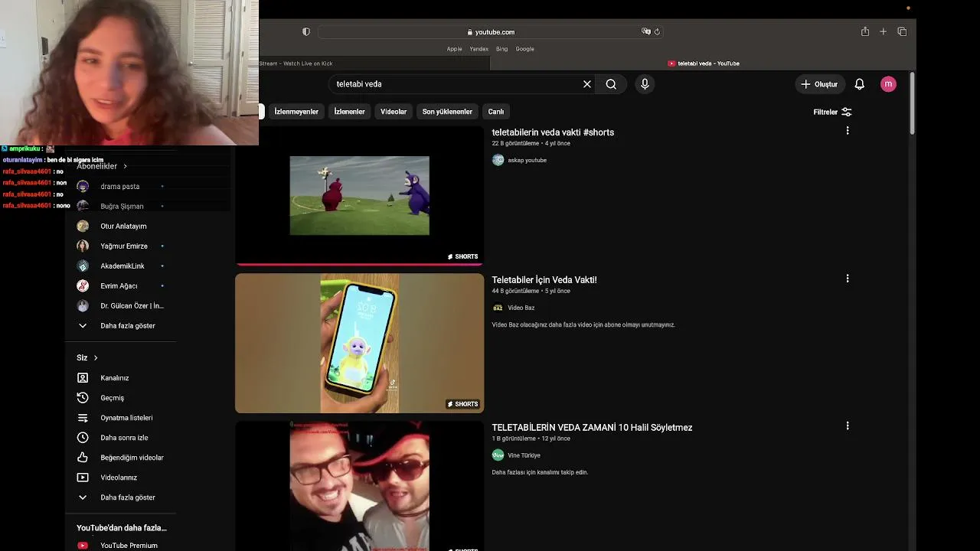Open the drama pasta subscription
980x551 pixels.
click(x=121, y=187)
